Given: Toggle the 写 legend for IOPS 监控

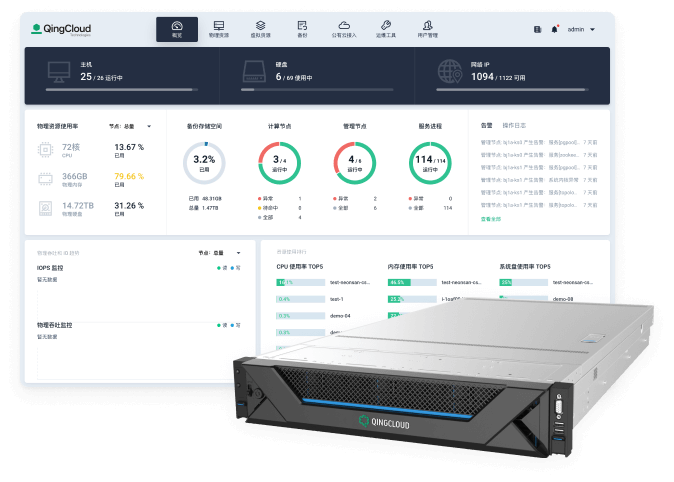Looking at the screenshot, I should point(236,268).
